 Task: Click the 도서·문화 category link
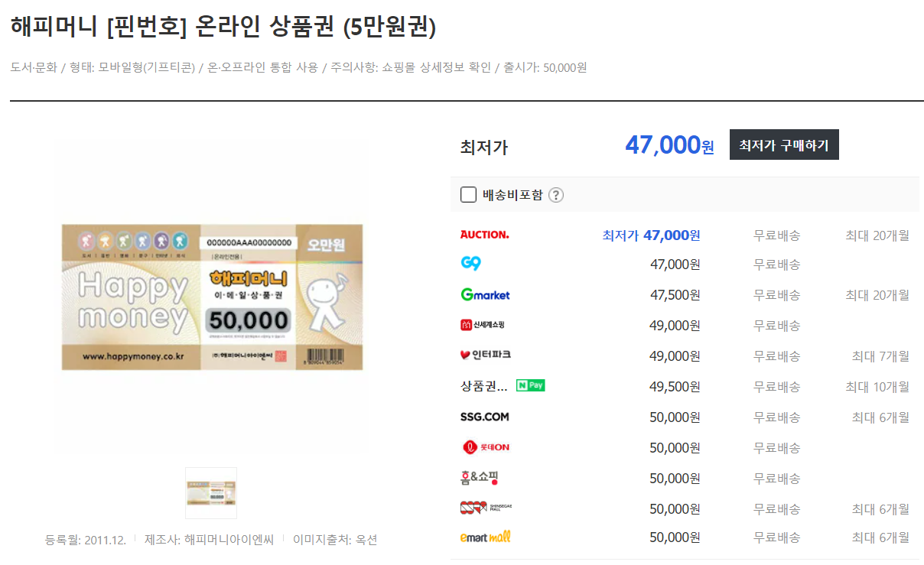point(34,67)
